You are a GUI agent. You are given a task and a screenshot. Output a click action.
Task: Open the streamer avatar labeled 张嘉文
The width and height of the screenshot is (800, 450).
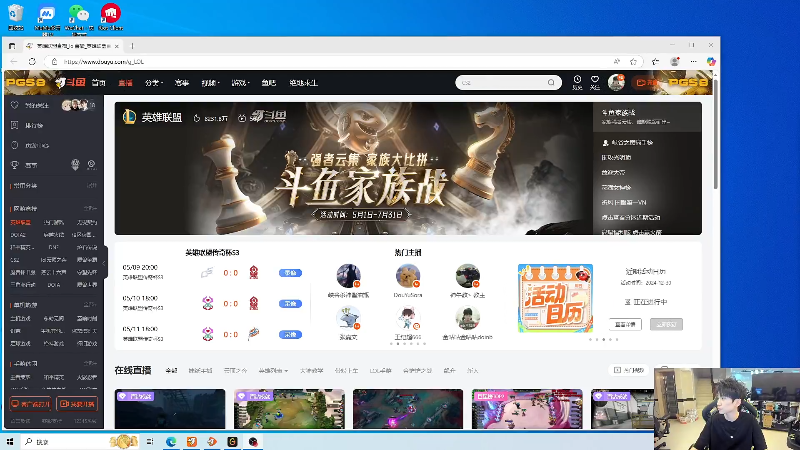tap(348, 318)
